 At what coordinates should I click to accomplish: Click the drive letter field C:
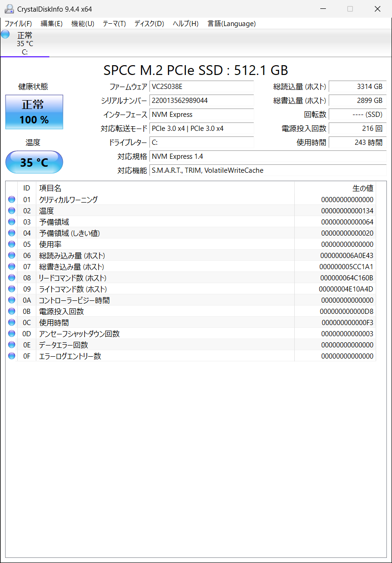click(202, 142)
